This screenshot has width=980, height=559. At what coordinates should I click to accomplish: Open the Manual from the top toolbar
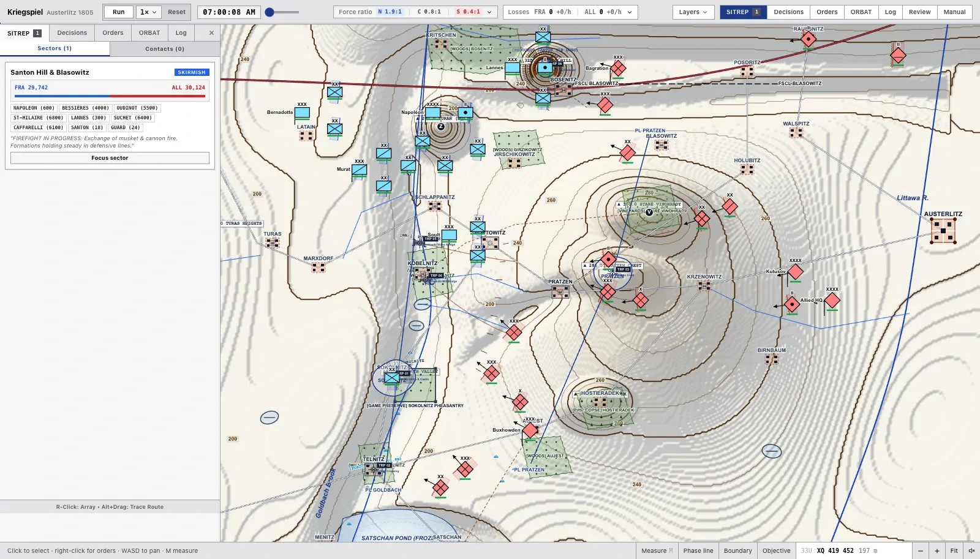955,12
